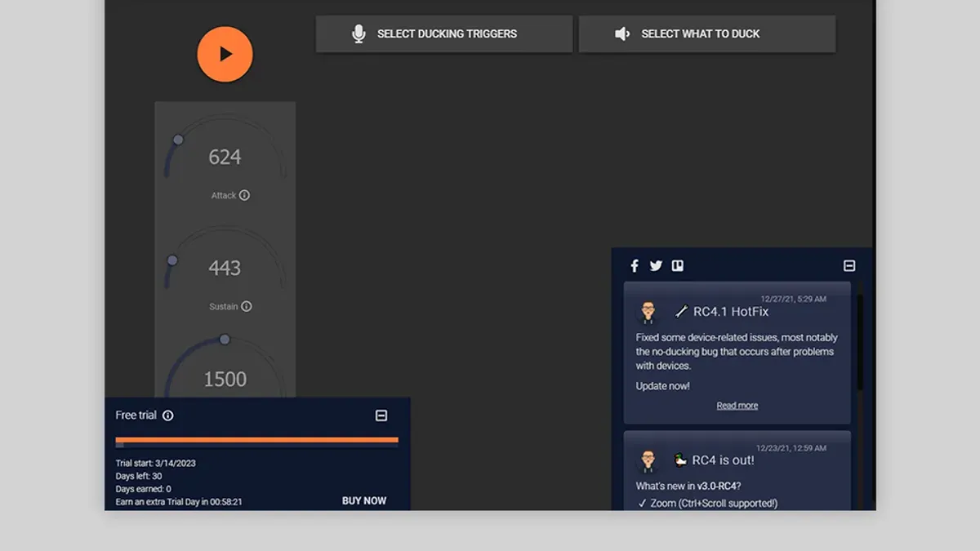The width and height of the screenshot is (980, 551).
Task: Click the BUY NOW button
Action: (364, 500)
